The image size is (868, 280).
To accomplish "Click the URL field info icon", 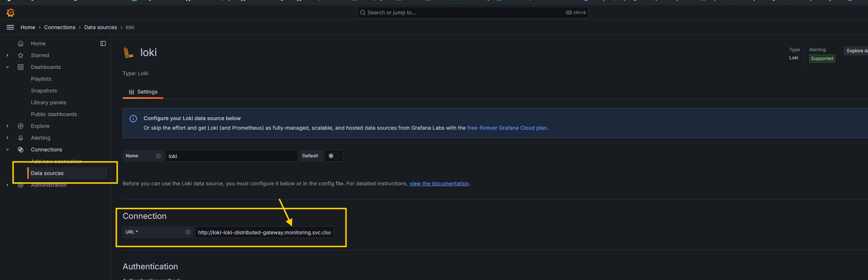I will tap(188, 232).
